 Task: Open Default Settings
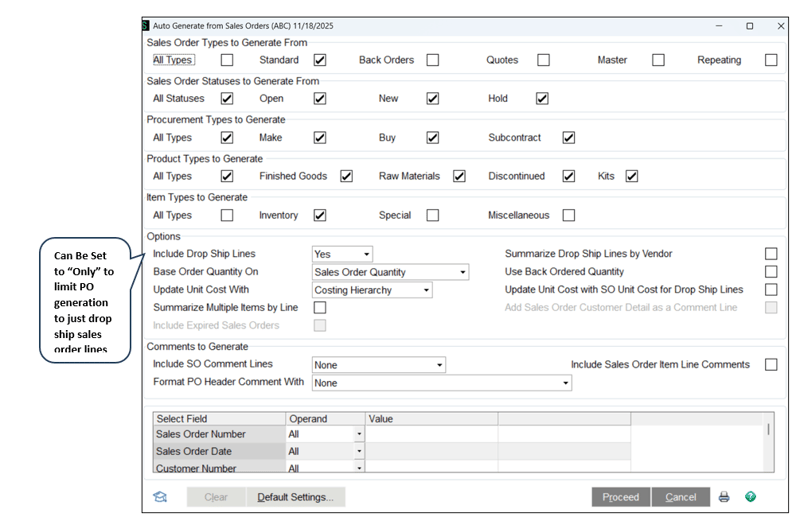(296, 497)
